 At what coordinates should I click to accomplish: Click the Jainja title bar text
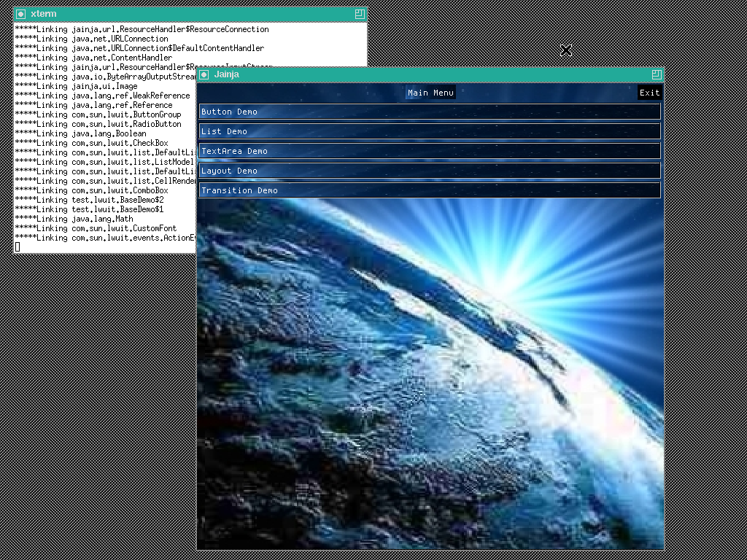pyautogui.click(x=227, y=75)
